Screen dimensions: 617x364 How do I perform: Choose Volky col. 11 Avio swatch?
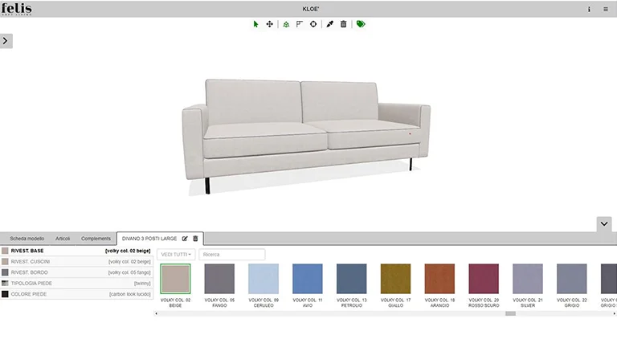pyautogui.click(x=308, y=279)
